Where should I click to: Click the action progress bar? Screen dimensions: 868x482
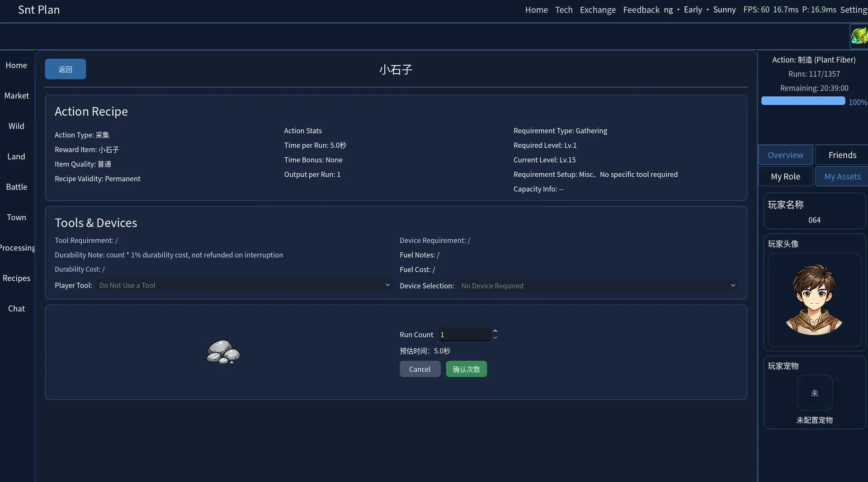[x=803, y=101]
